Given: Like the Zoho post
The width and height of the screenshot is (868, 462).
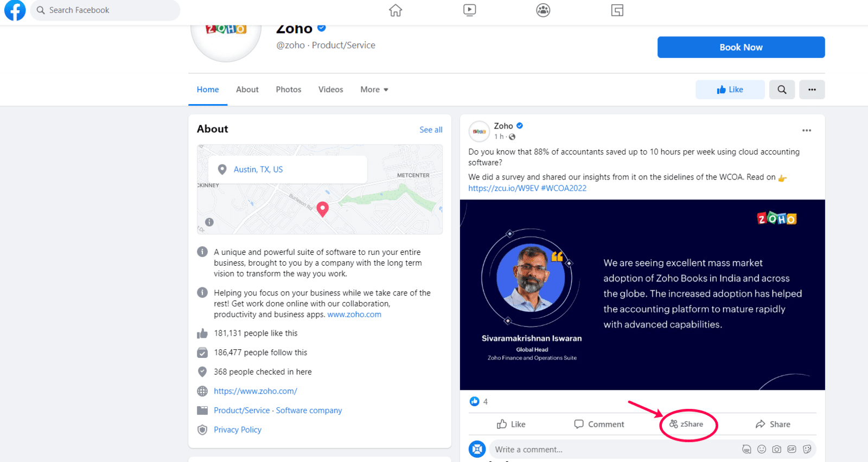Looking at the screenshot, I should point(511,424).
